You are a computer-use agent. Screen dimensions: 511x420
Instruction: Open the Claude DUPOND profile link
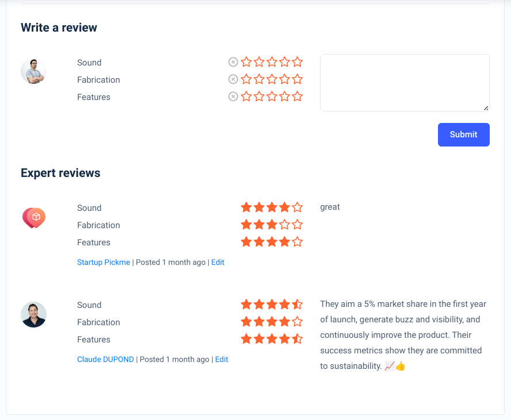(105, 360)
